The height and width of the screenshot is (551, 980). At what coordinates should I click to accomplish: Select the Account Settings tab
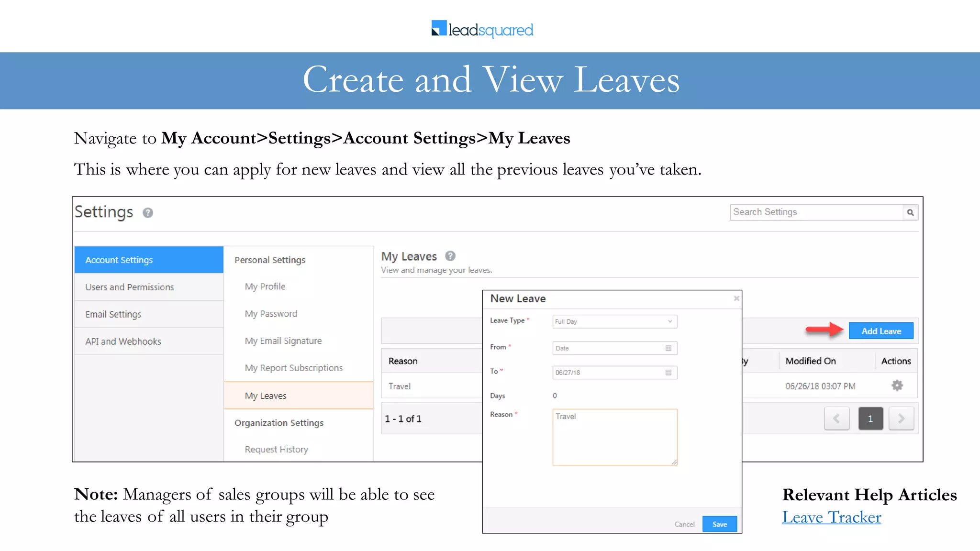[149, 260]
